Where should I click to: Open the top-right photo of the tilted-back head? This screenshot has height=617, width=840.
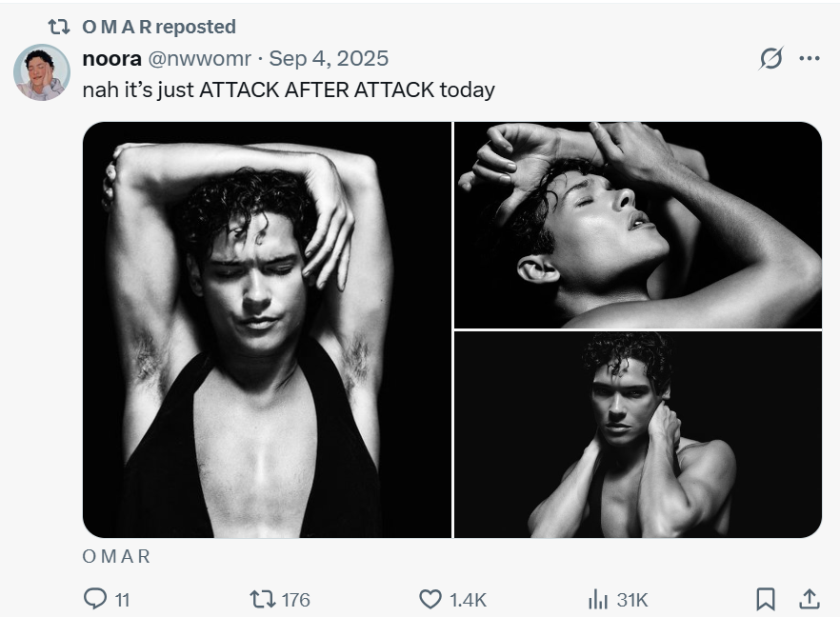[x=637, y=225]
